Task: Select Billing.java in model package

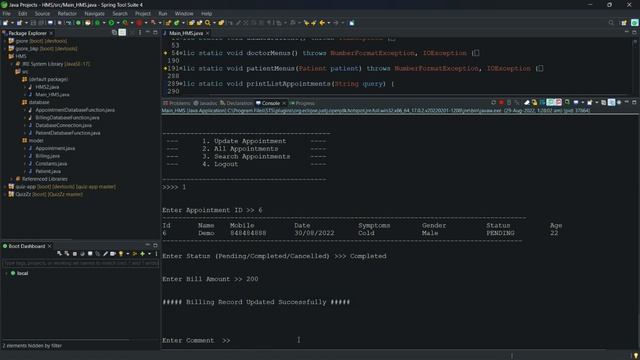Action: pos(47,156)
